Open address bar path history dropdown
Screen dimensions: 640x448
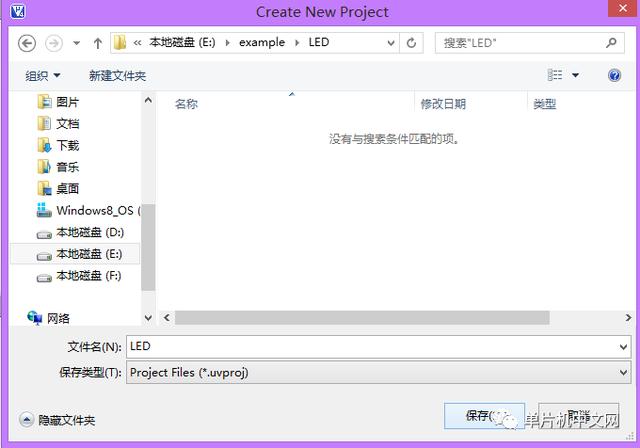tap(391, 43)
